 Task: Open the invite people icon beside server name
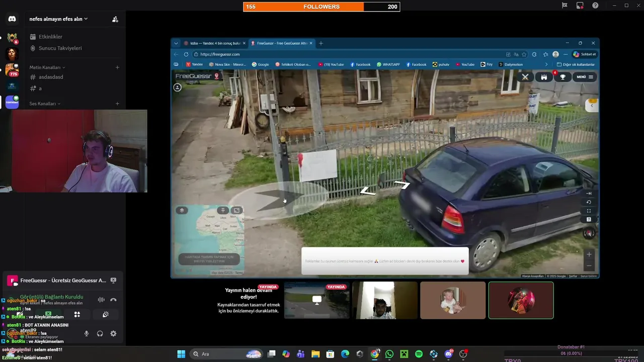coord(115,19)
